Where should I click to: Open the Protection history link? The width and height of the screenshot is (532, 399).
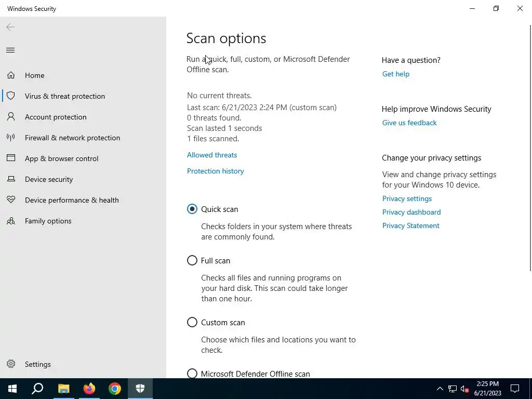coord(216,171)
